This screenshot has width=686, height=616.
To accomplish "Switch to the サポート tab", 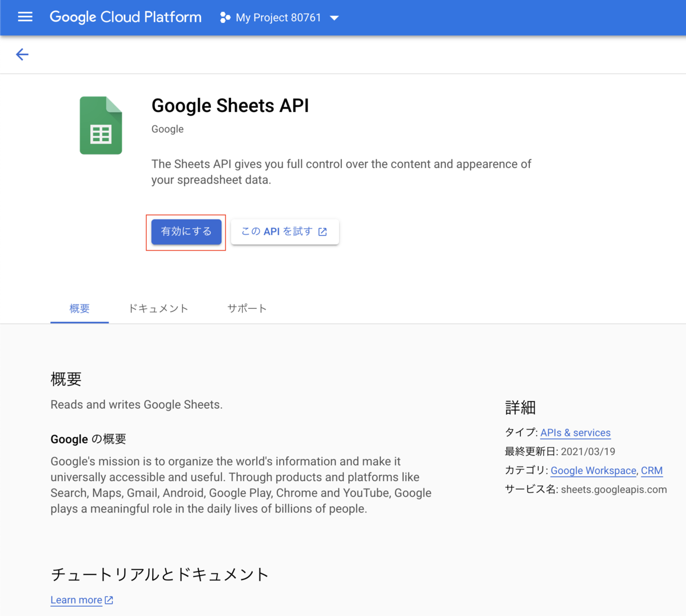I will 247,308.
